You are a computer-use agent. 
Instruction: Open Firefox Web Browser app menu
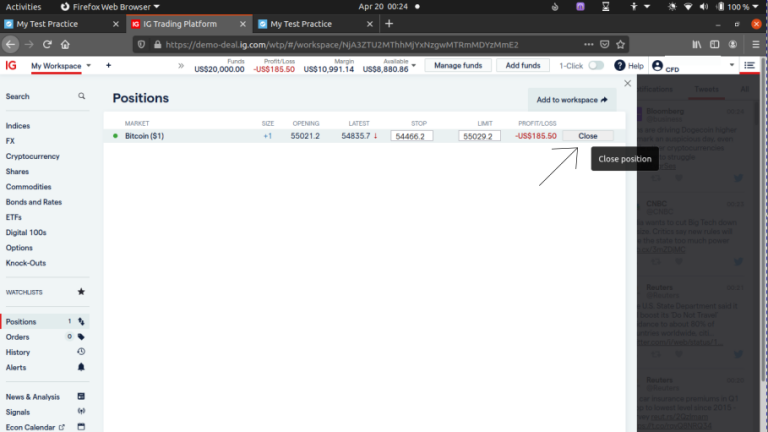pyautogui.click(x=110, y=7)
